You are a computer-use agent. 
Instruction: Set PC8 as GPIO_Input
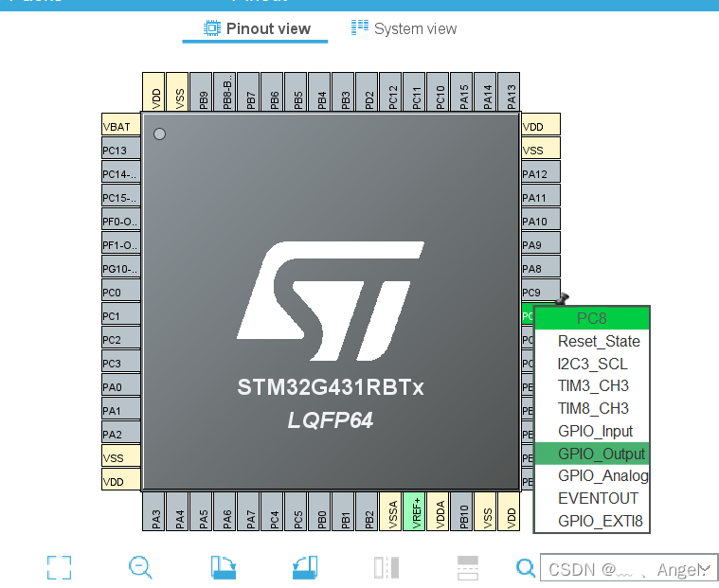(592, 431)
